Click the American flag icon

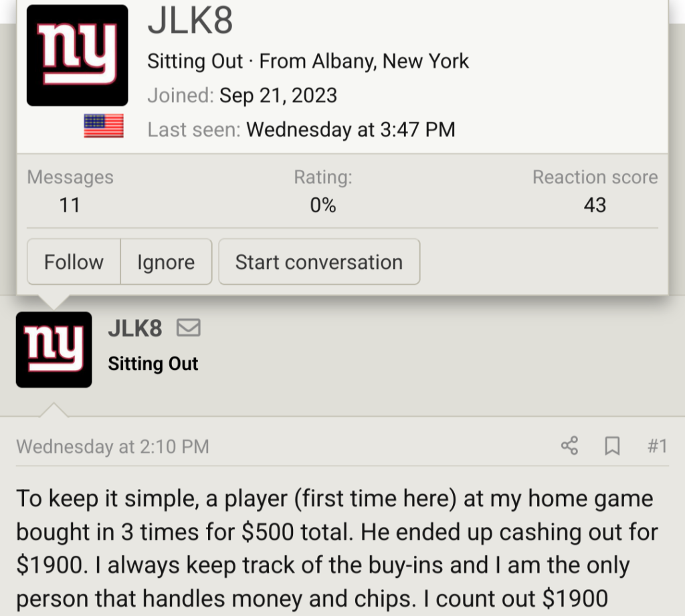coord(104,126)
